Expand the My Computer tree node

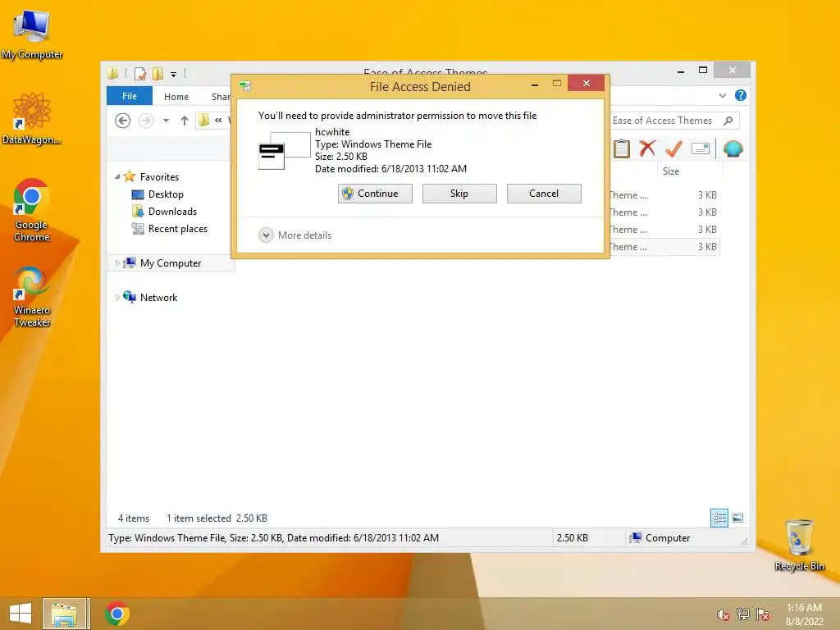117,263
